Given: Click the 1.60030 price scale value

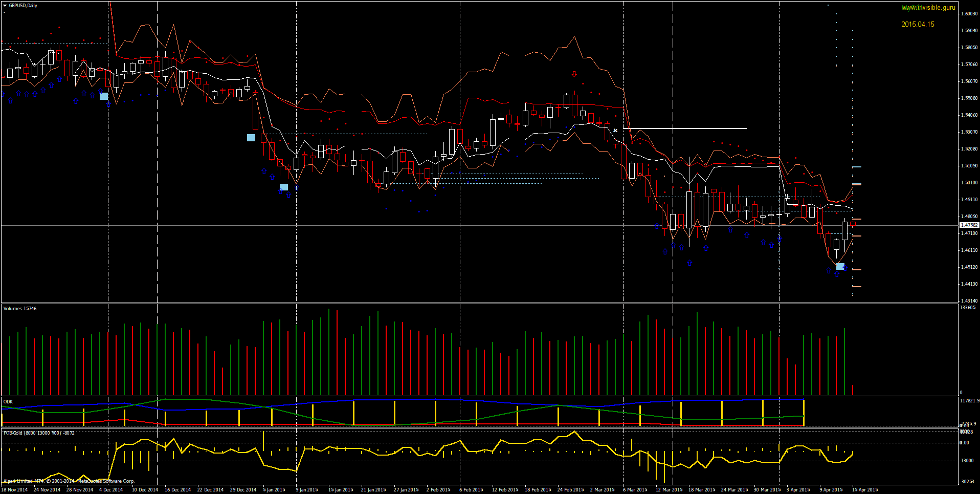Looking at the screenshot, I should tap(970, 14).
